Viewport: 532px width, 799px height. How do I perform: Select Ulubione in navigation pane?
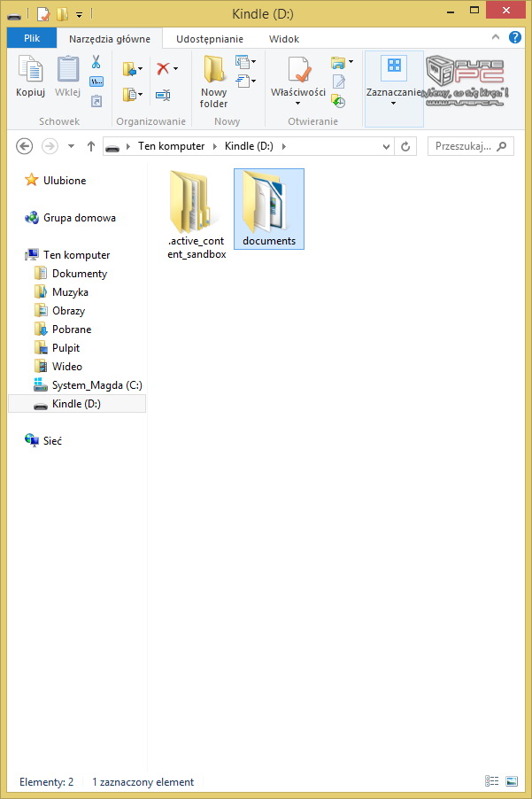55,181
